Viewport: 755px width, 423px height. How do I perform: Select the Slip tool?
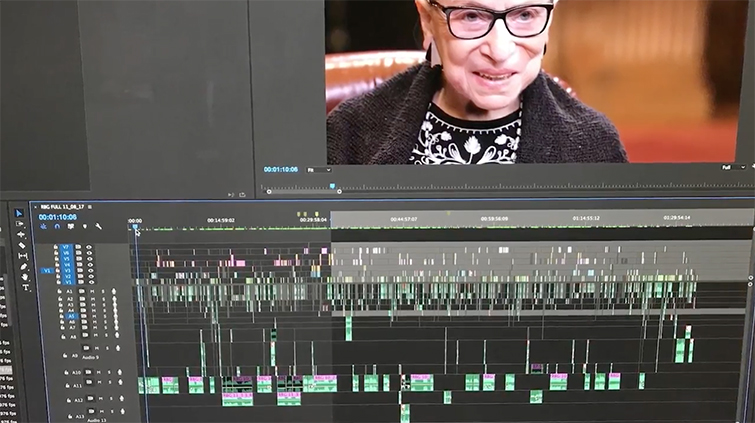point(23,256)
